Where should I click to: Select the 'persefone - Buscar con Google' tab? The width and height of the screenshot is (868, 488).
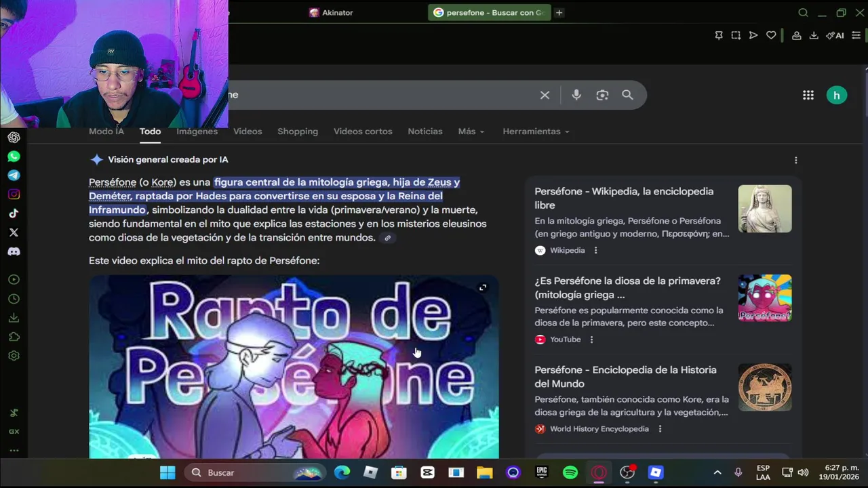[x=489, y=12]
